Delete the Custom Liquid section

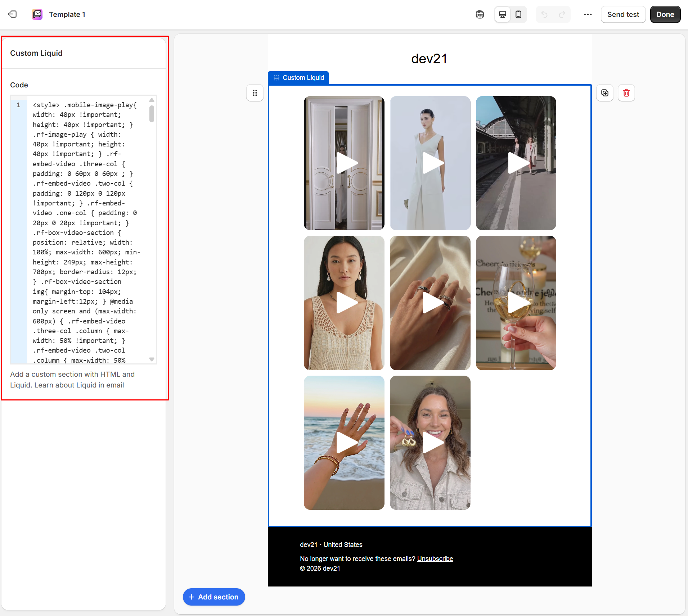pyautogui.click(x=626, y=93)
